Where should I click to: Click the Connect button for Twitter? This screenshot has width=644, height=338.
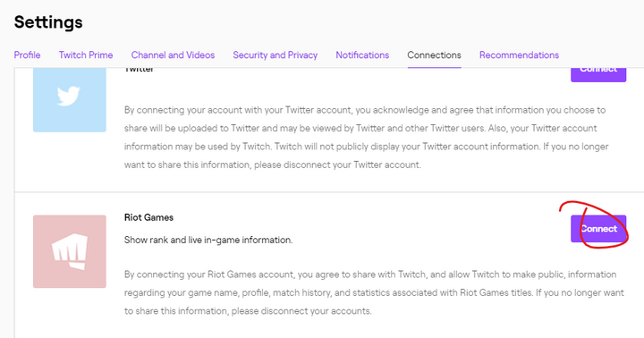click(598, 75)
